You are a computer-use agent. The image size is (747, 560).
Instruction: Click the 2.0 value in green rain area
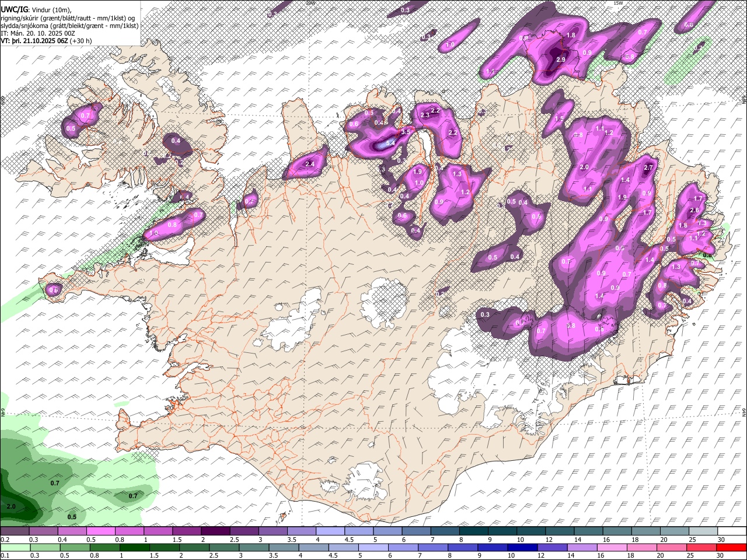coord(11,506)
